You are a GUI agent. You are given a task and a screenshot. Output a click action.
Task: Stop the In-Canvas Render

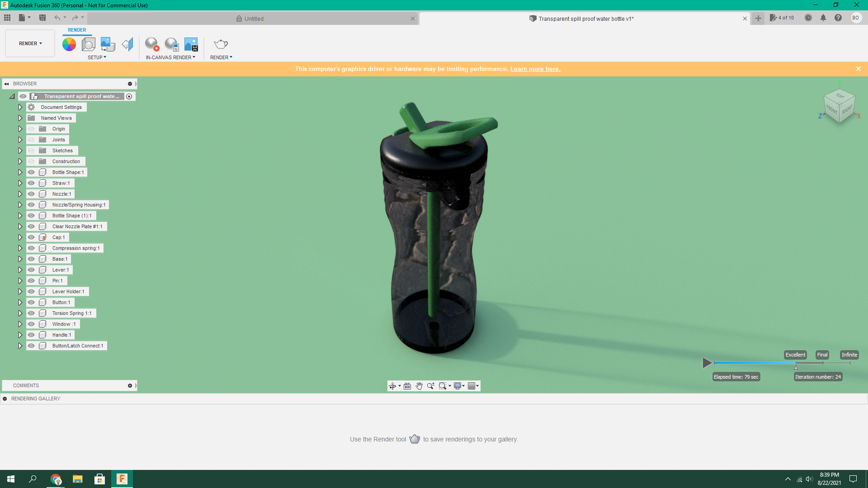click(x=151, y=44)
